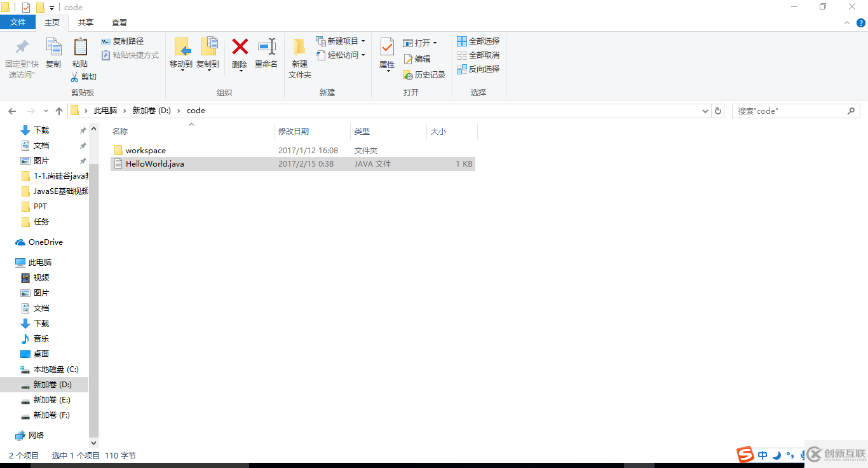Click quick access toolbar new folder icon
Image resolution: width=868 pixels, height=468 pixels.
pos(40,8)
